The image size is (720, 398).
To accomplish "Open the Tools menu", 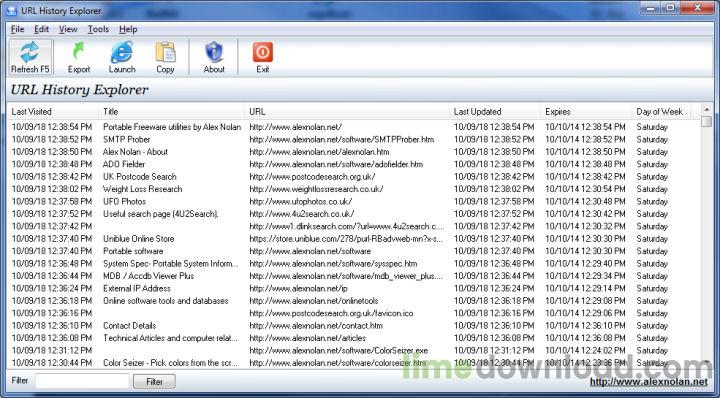I will 98,29.
